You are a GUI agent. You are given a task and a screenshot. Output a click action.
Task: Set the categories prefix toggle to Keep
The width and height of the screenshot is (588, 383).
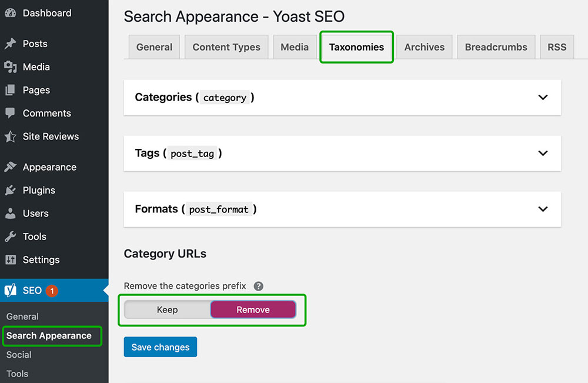(x=167, y=309)
